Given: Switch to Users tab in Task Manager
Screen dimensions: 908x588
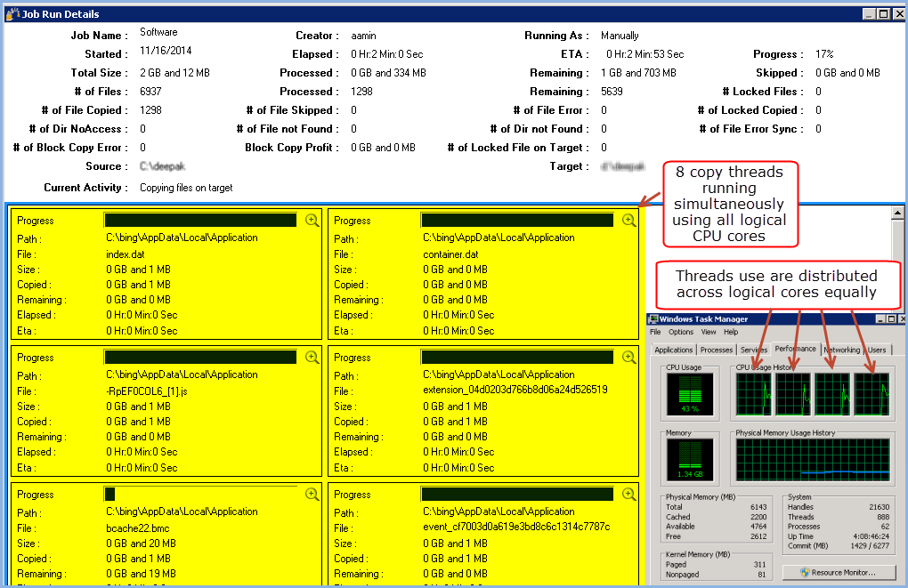Looking at the screenshot, I should click(x=877, y=350).
